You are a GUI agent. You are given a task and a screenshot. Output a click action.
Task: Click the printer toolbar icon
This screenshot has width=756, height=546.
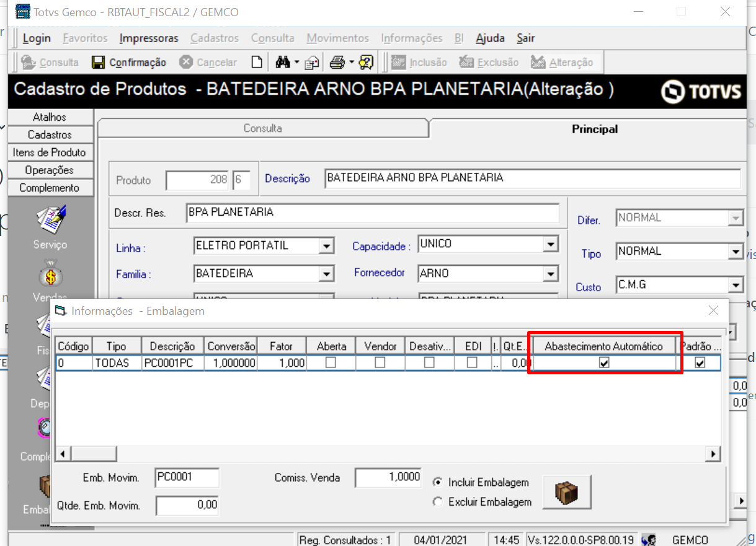[x=337, y=62]
